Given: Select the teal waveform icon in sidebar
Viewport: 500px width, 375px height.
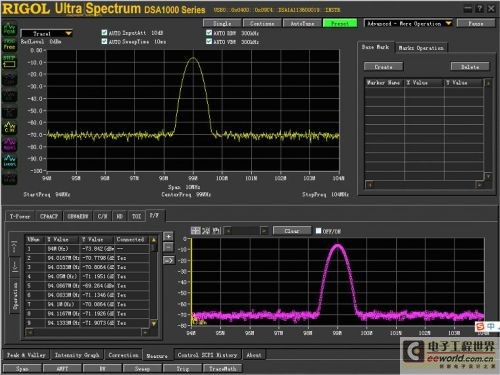Looking at the screenshot, I should [x=9, y=160].
